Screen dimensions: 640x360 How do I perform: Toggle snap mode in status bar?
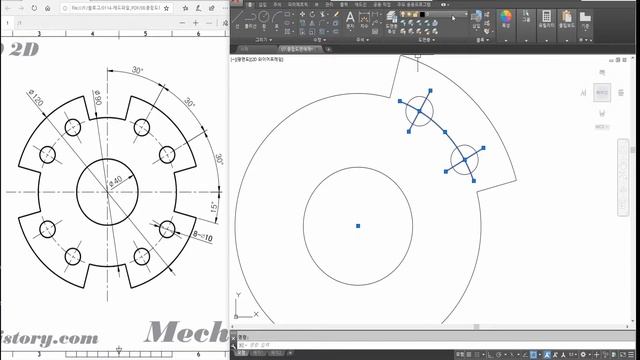pos(476,355)
